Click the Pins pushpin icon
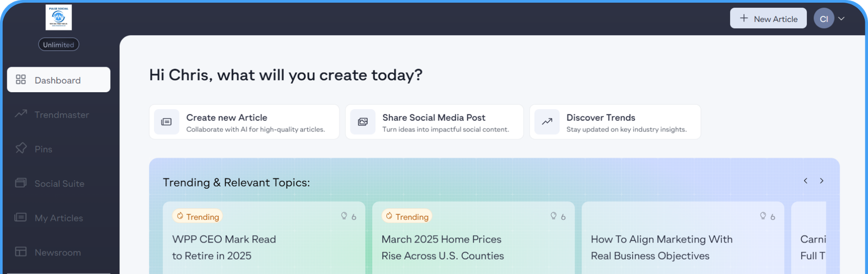Screen dimensions: 868x274 21,148
